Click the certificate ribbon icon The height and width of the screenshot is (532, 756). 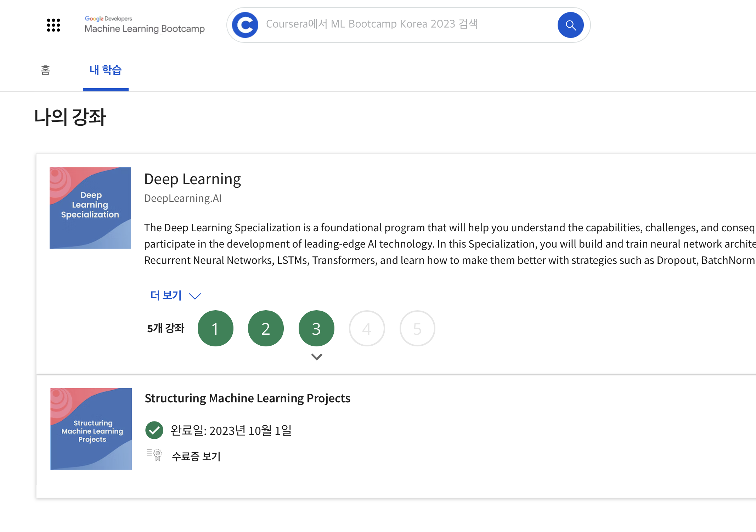(x=155, y=455)
